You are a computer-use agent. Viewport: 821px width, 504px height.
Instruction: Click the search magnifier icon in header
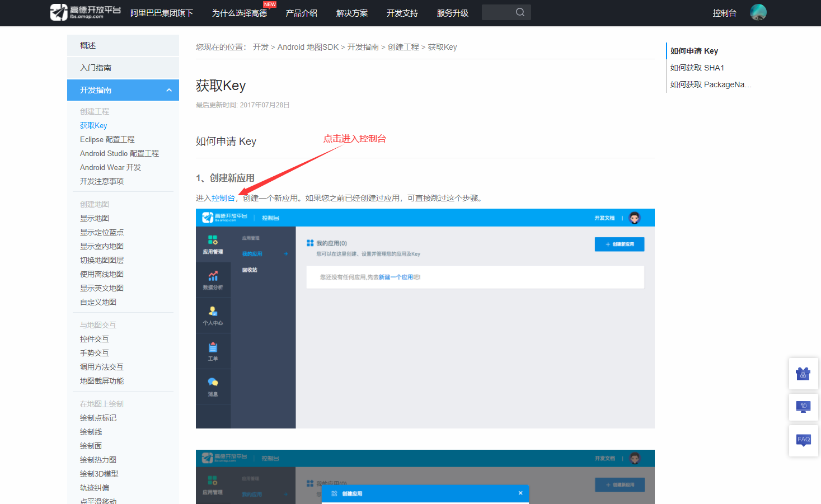(x=520, y=12)
